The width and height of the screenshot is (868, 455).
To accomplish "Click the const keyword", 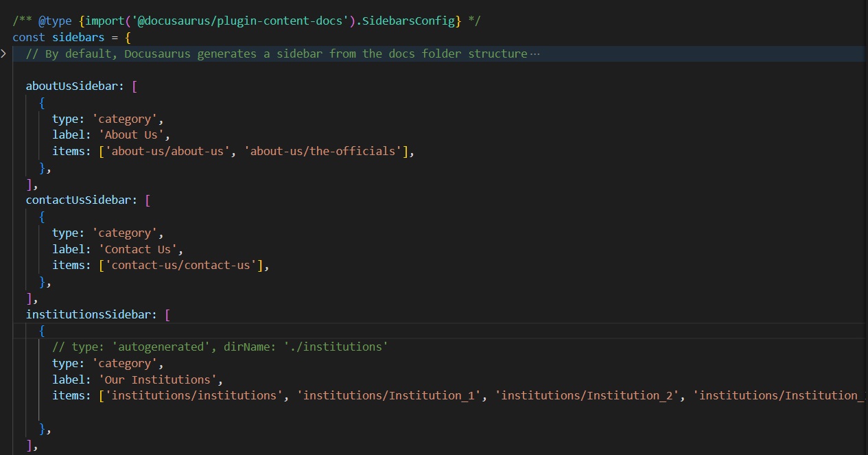I will [29, 37].
